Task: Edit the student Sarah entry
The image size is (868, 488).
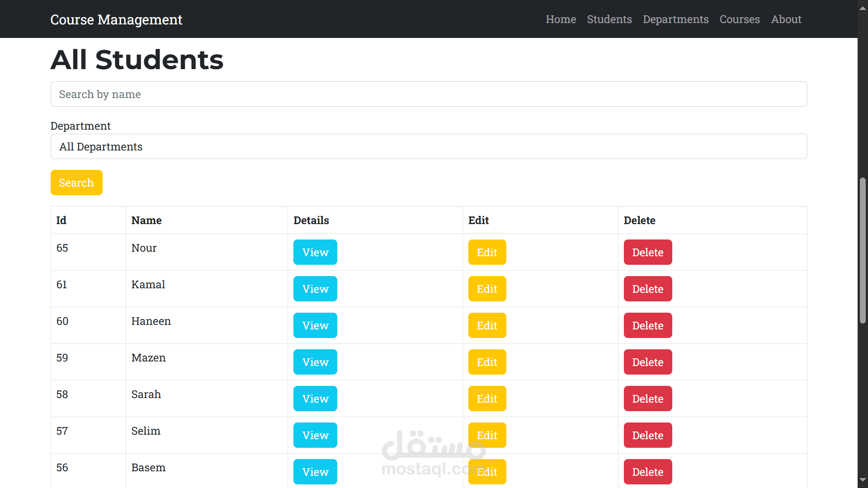Action: [x=486, y=399]
